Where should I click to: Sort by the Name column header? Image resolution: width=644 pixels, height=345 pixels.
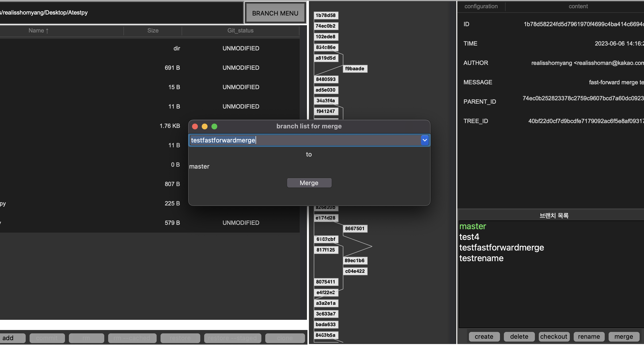click(39, 31)
